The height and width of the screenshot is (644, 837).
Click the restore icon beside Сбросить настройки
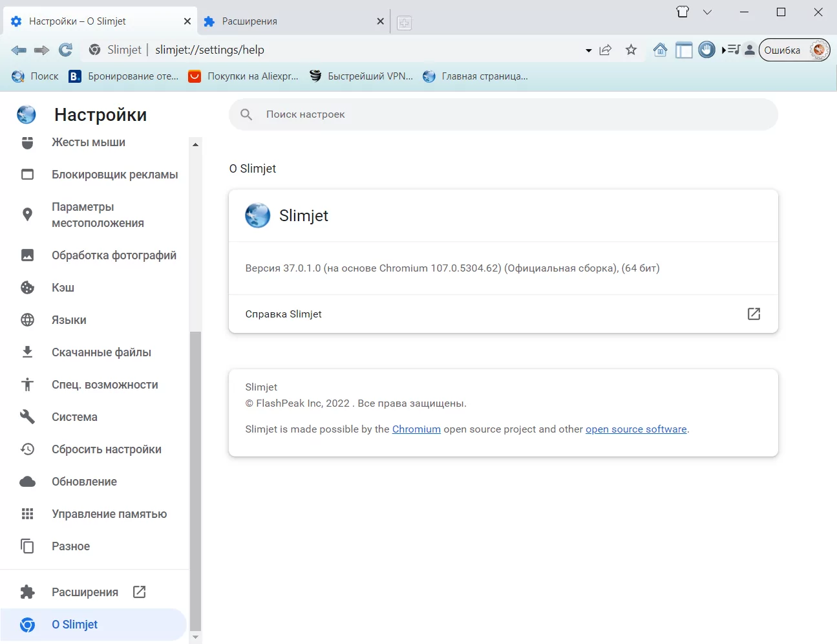[x=27, y=449]
